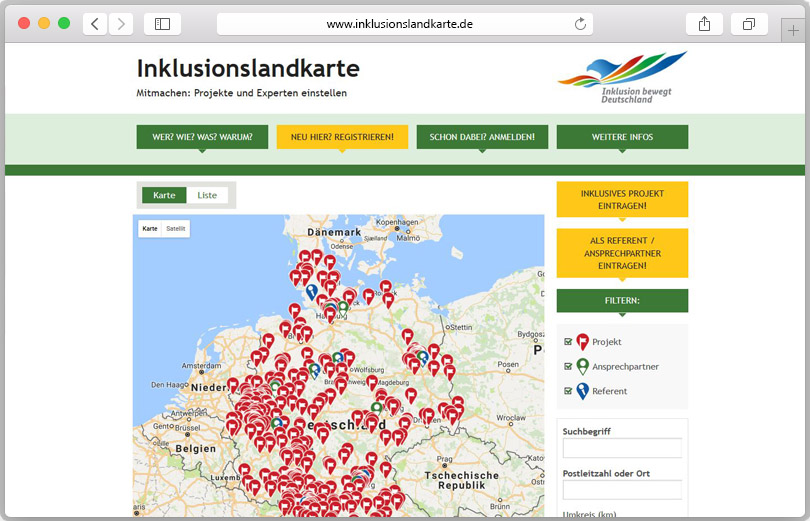Go forward with the browser forward arrow
The image size is (810, 521).
[121, 24]
